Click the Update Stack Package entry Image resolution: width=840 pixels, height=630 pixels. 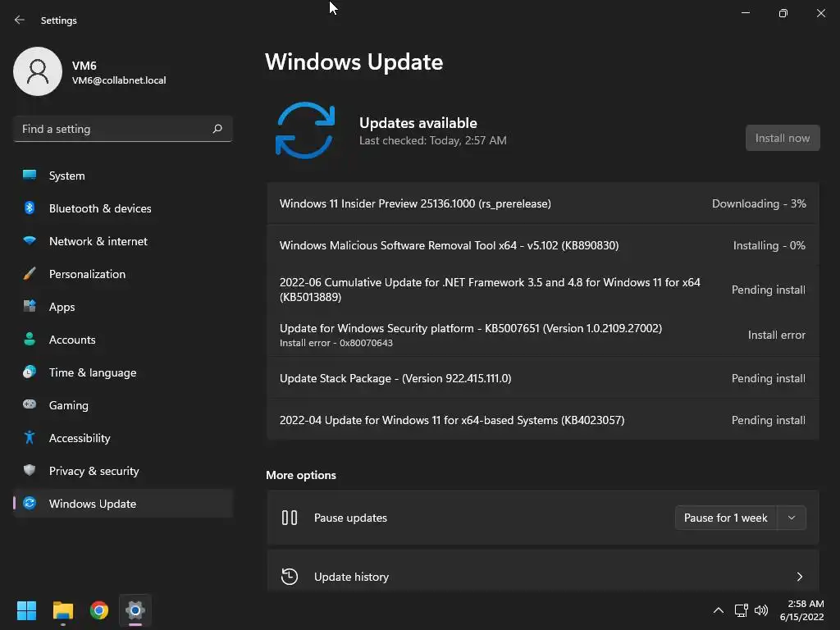pyautogui.click(x=395, y=378)
